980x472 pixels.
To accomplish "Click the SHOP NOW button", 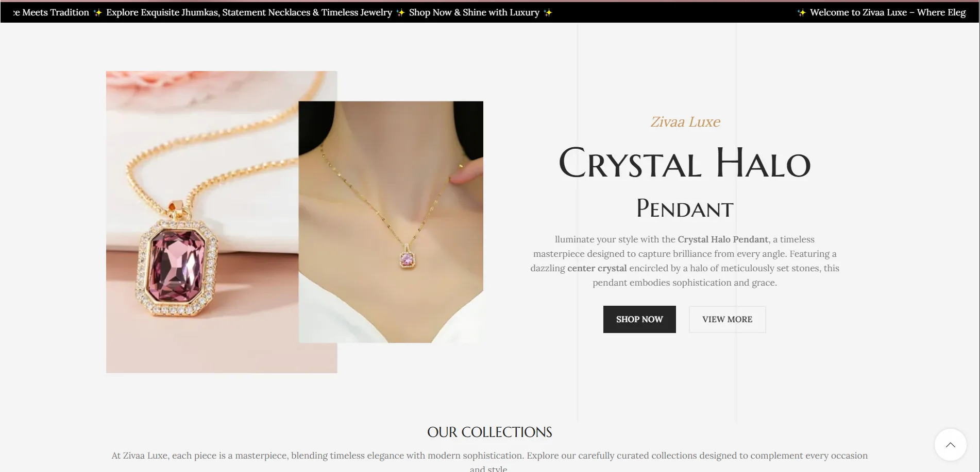I will click(x=639, y=319).
